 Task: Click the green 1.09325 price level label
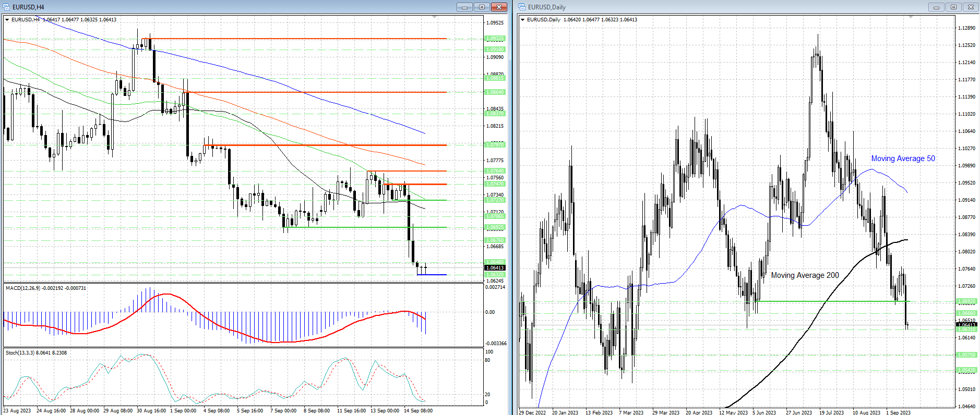[495, 39]
